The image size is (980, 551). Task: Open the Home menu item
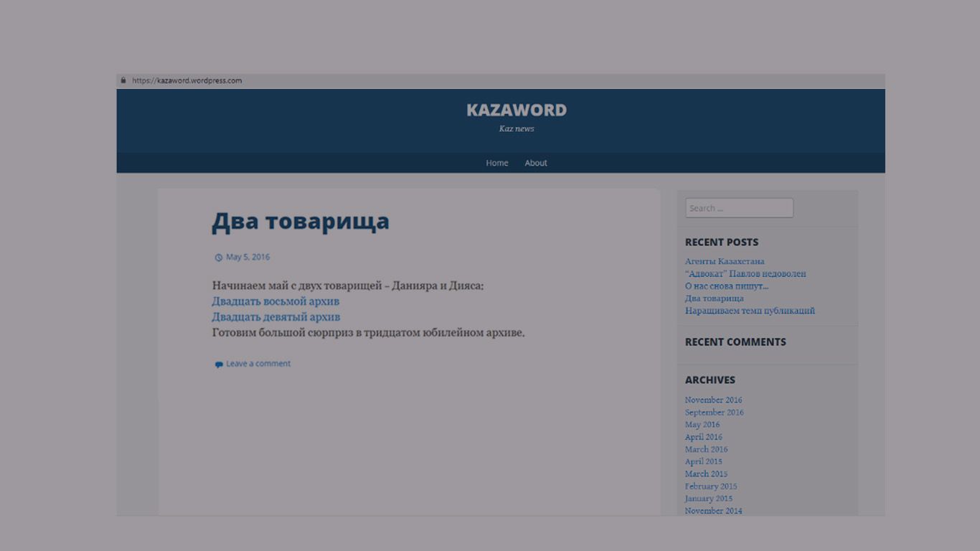pos(497,163)
